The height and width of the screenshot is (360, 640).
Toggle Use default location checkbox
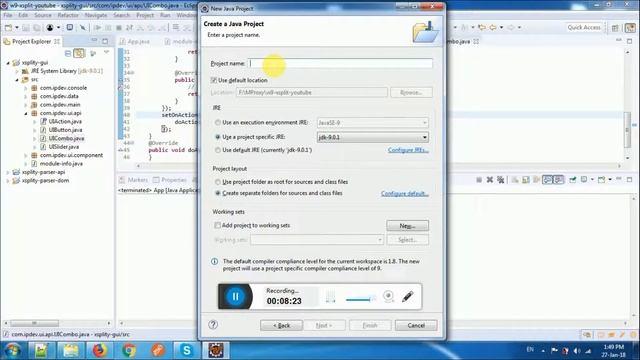pos(213,80)
